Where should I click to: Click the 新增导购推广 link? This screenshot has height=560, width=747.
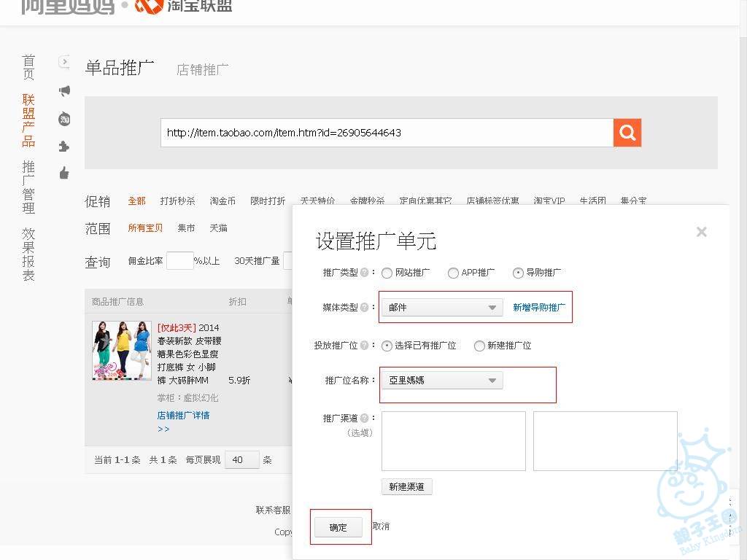pyautogui.click(x=539, y=308)
